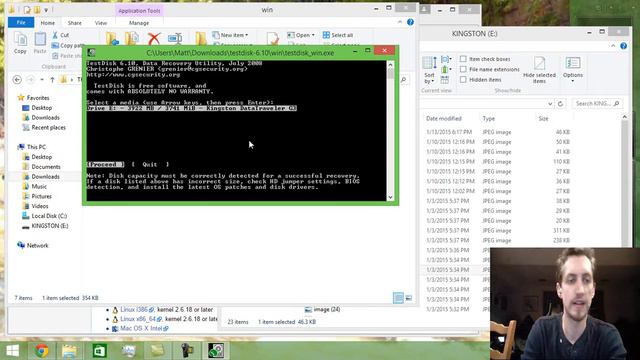Image resolution: width=640 pixels, height=360 pixels.
Task: Open the Options dropdown arrow
Action: click(x=573, y=81)
